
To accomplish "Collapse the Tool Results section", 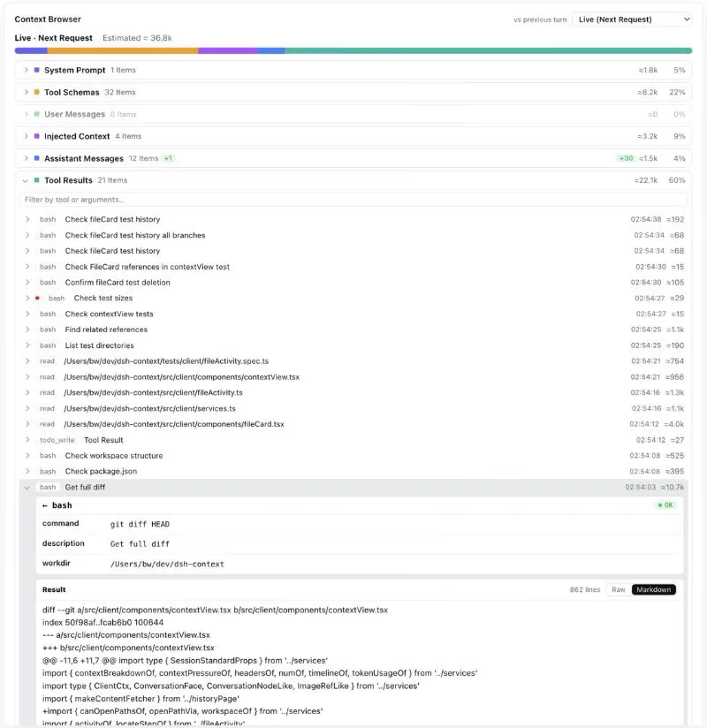I will pyautogui.click(x=26, y=180).
